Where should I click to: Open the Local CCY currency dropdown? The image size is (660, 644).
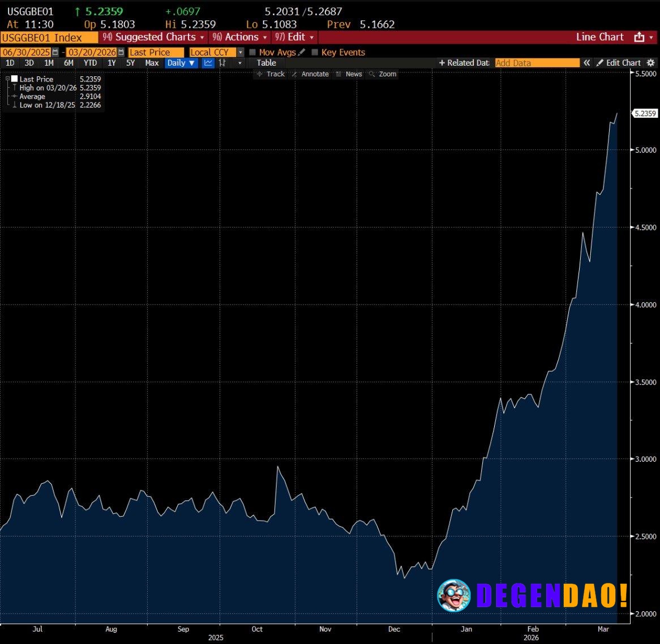pyautogui.click(x=240, y=51)
